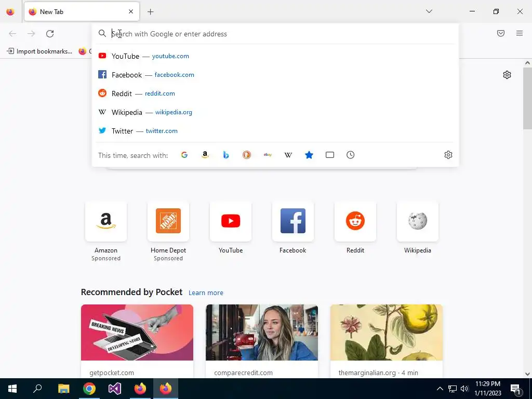
Task: Search this time with Google icon
Action: point(184,155)
